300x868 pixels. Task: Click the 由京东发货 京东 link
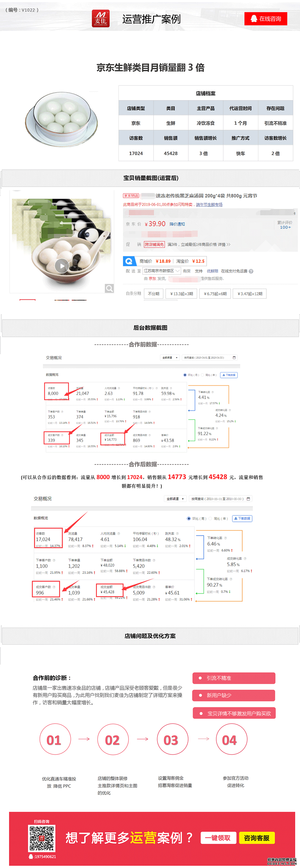tap(152, 279)
